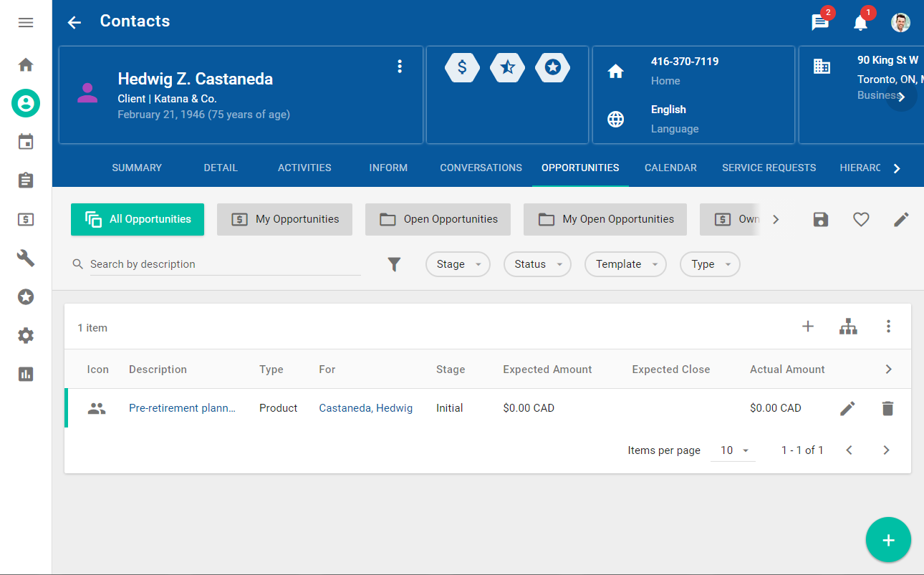924x575 pixels.
Task: Select the My Open Opportunities view
Action: click(x=605, y=219)
